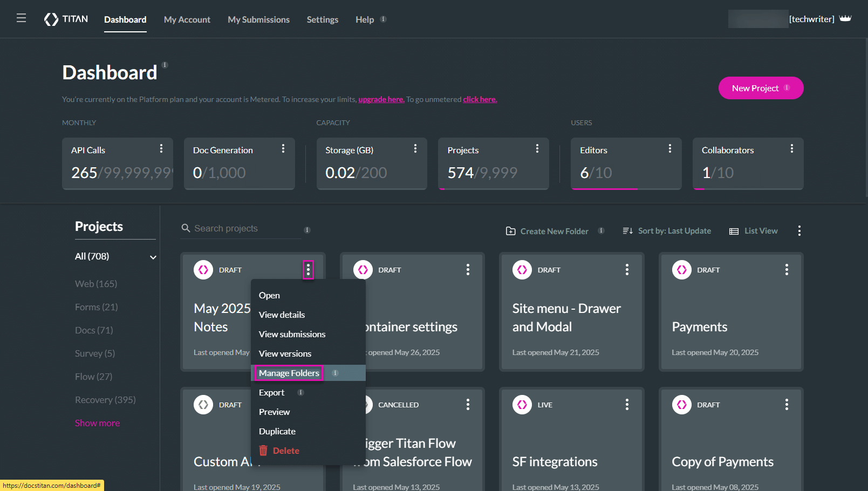Open the API Calls card options menu
868x491 pixels.
coord(161,148)
